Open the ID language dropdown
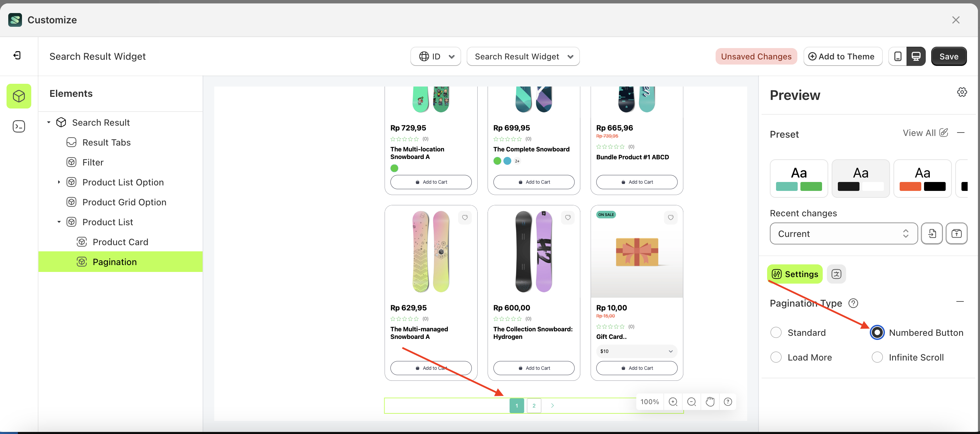Screen dimensions: 980x434 436,56
